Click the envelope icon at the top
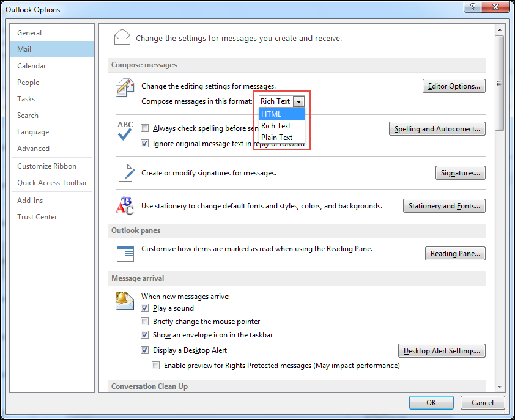Screen dimensions: 515x420 [x=122, y=37]
